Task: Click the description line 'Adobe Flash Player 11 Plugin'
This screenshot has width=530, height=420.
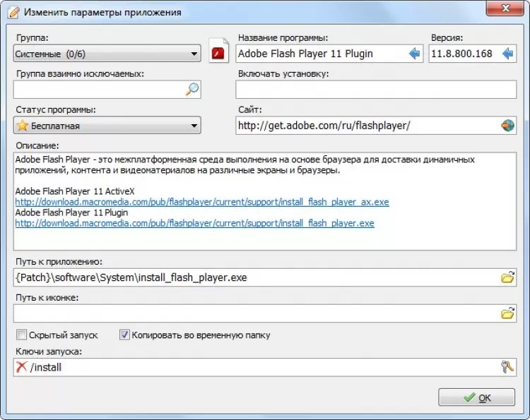Action: click(x=71, y=212)
